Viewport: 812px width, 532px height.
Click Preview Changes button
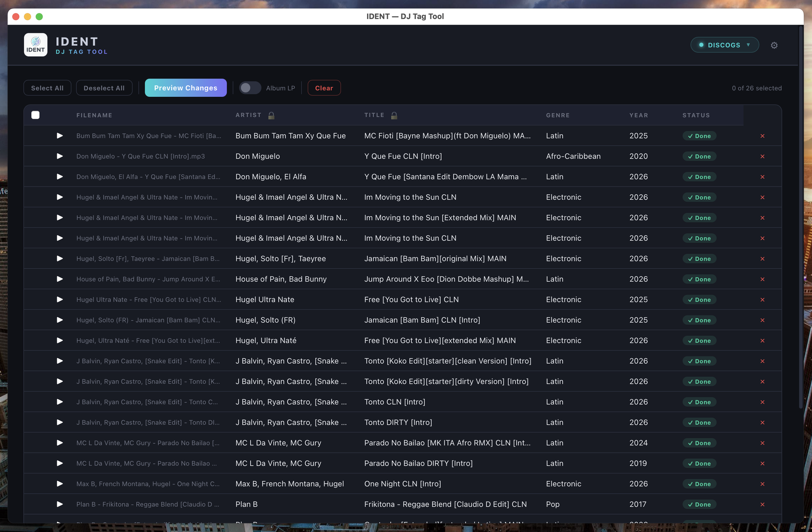186,88
